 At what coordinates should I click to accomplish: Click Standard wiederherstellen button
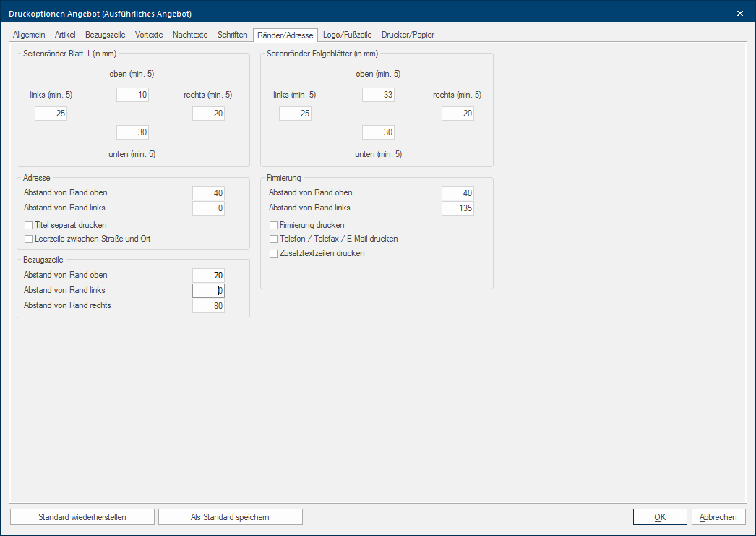[82, 517]
